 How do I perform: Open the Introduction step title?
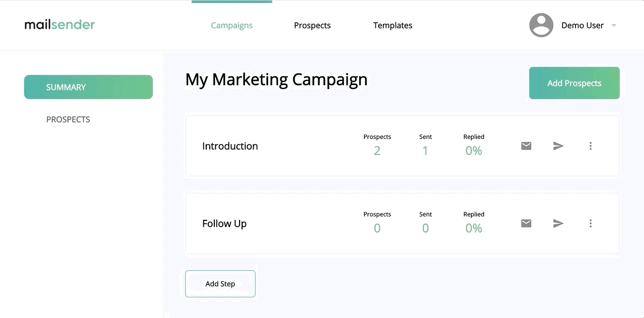(x=230, y=146)
